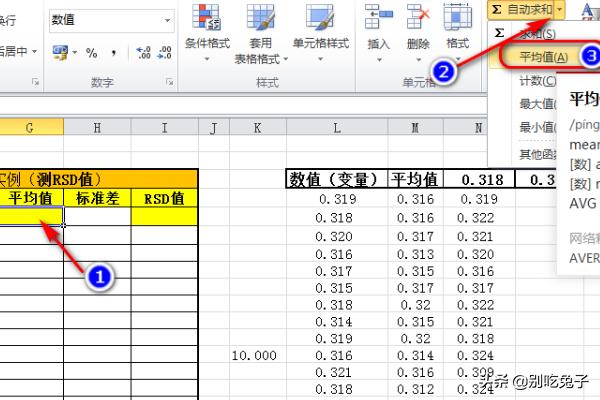This screenshot has height=400, width=600.
Task: Click the accounting number format icon
Action: pos(60,52)
